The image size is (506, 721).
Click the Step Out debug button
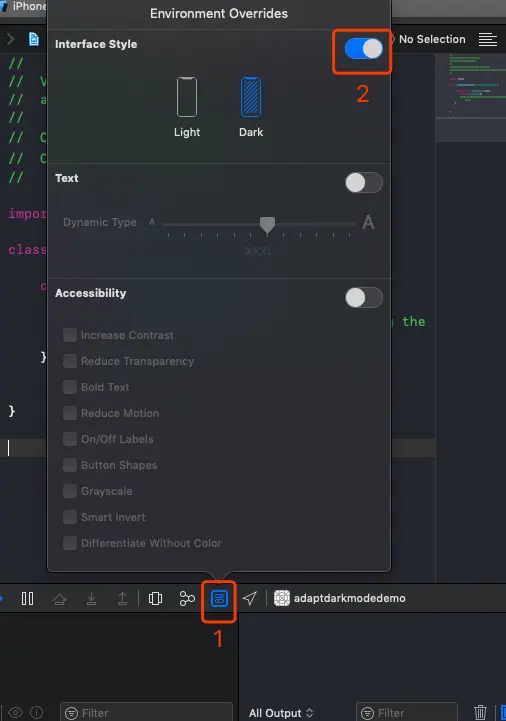(x=122, y=598)
